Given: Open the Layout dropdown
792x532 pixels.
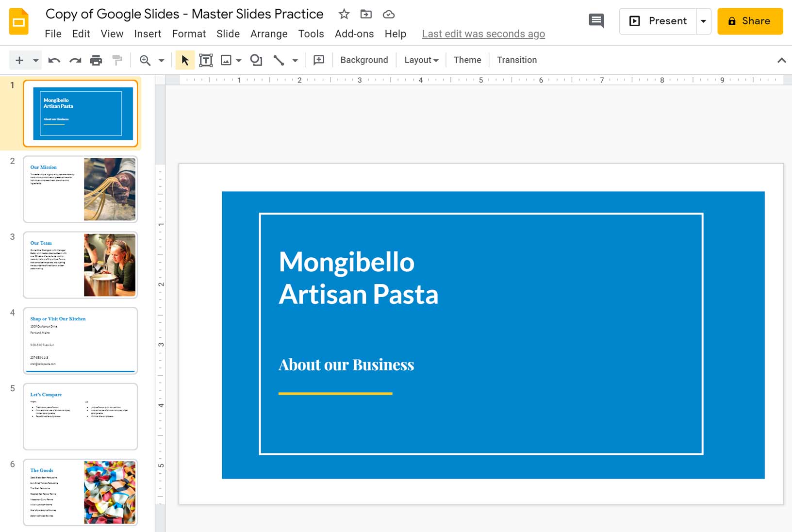Looking at the screenshot, I should point(421,60).
